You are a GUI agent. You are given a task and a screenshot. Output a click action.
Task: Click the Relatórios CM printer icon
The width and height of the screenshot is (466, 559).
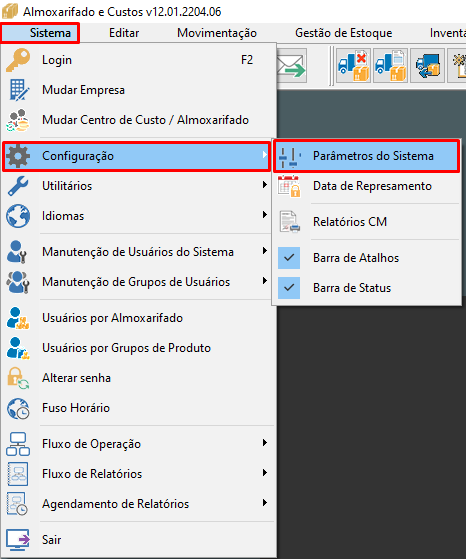(x=289, y=222)
